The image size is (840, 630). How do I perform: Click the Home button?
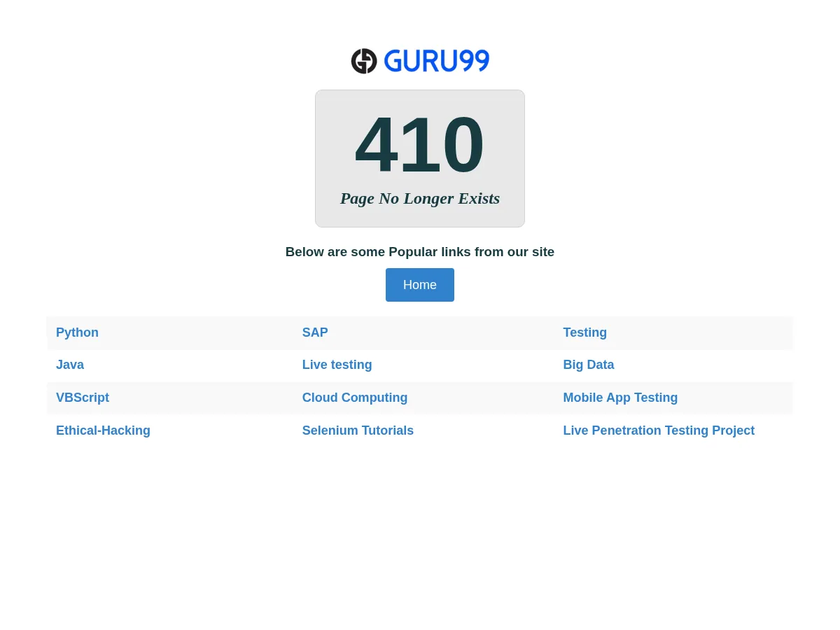(x=419, y=284)
